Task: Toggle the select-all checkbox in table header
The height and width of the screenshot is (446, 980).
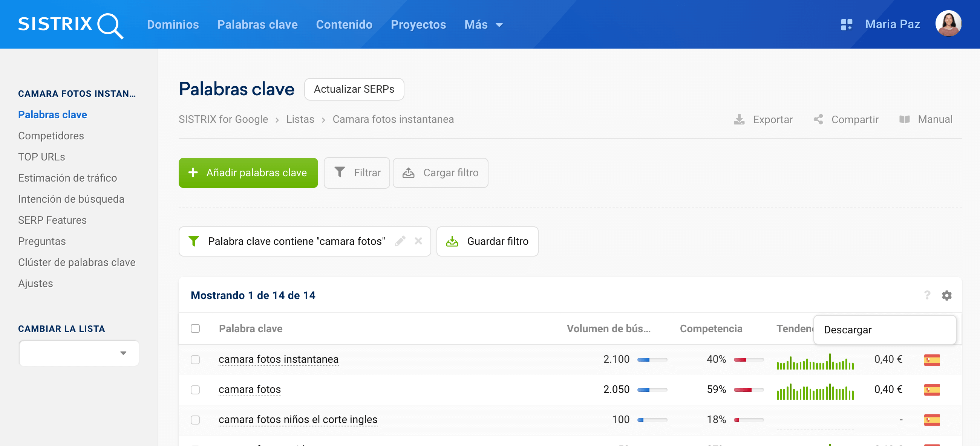Action: pyautogui.click(x=195, y=328)
